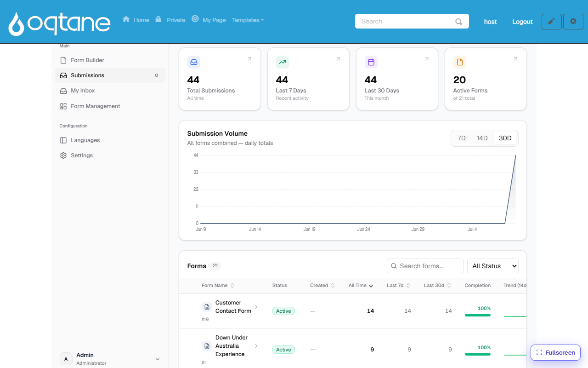Image resolution: width=588 pixels, height=368 pixels.
Task: Open the gear control panel button
Action: (573, 22)
